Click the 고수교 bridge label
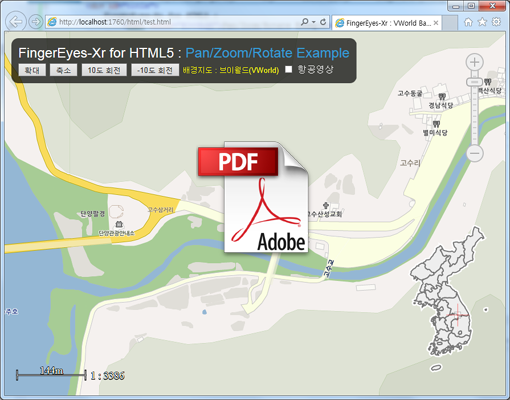The height and width of the screenshot is (400, 510). pyautogui.click(x=329, y=269)
